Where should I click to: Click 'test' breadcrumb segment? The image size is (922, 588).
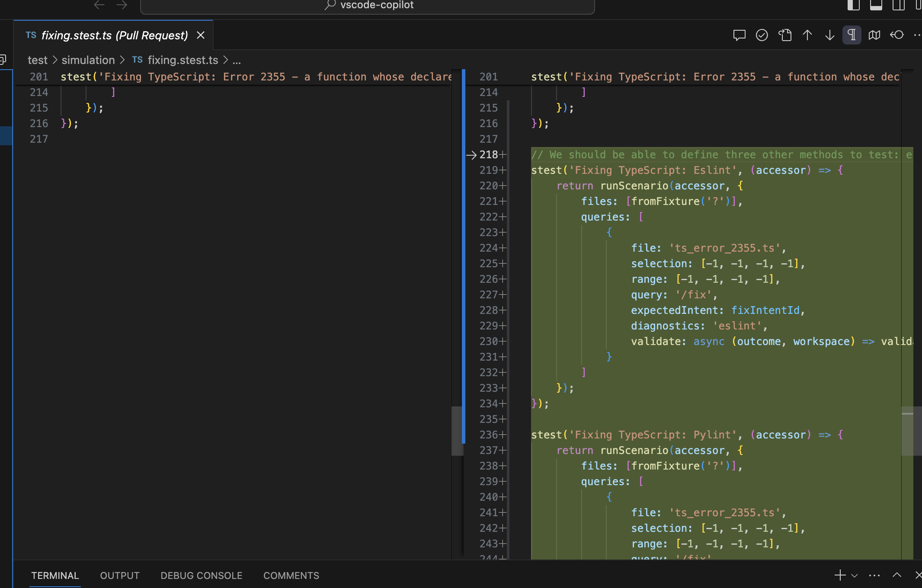point(38,60)
